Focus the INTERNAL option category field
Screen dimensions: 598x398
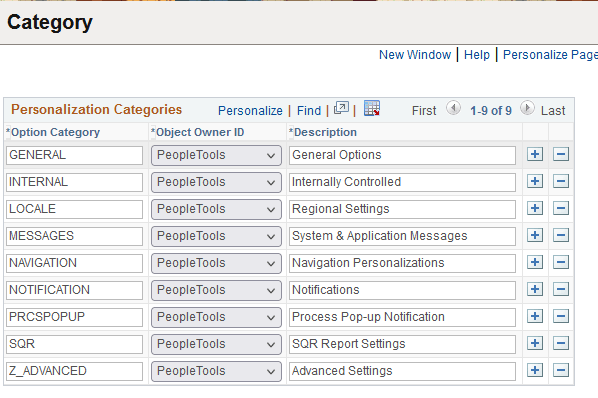(74, 182)
